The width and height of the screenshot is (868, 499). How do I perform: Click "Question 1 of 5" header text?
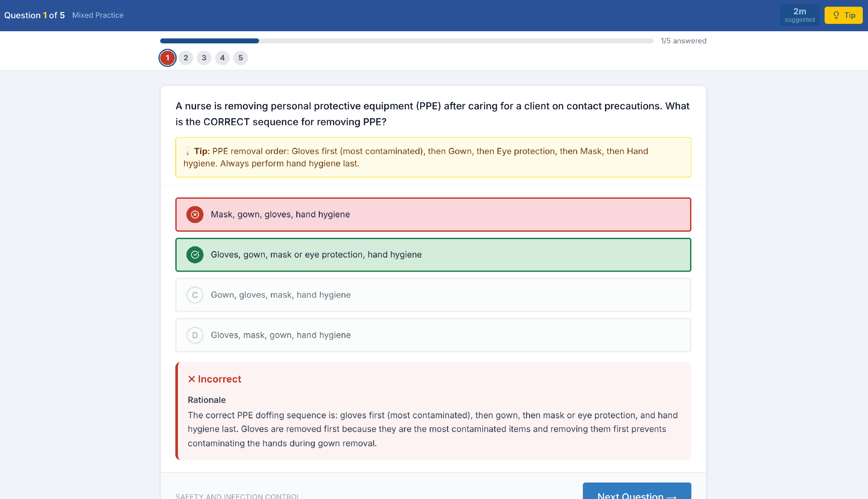34,15
